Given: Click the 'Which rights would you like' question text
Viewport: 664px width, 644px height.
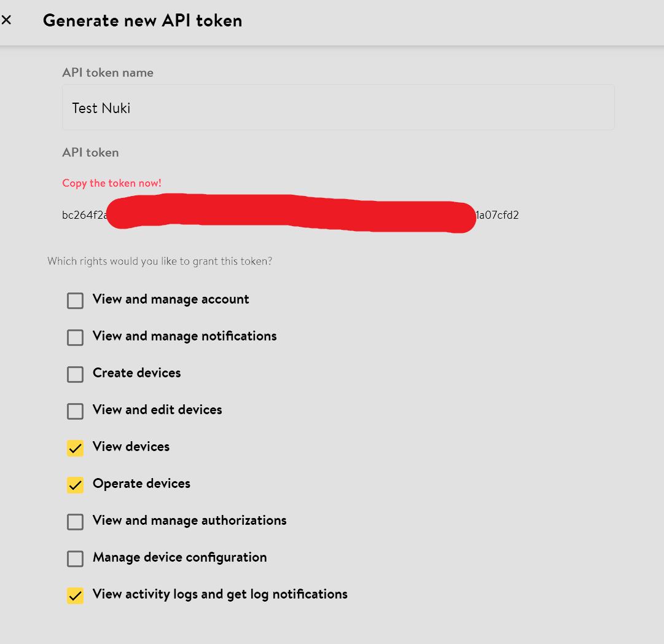Looking at the screenshot, I should click(x=160, y=261).
